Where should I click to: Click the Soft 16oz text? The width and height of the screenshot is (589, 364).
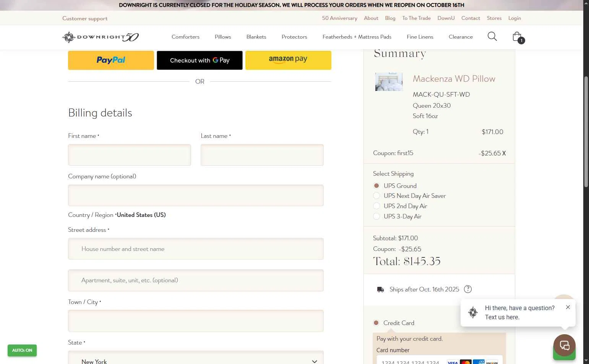tap(425, 116)
